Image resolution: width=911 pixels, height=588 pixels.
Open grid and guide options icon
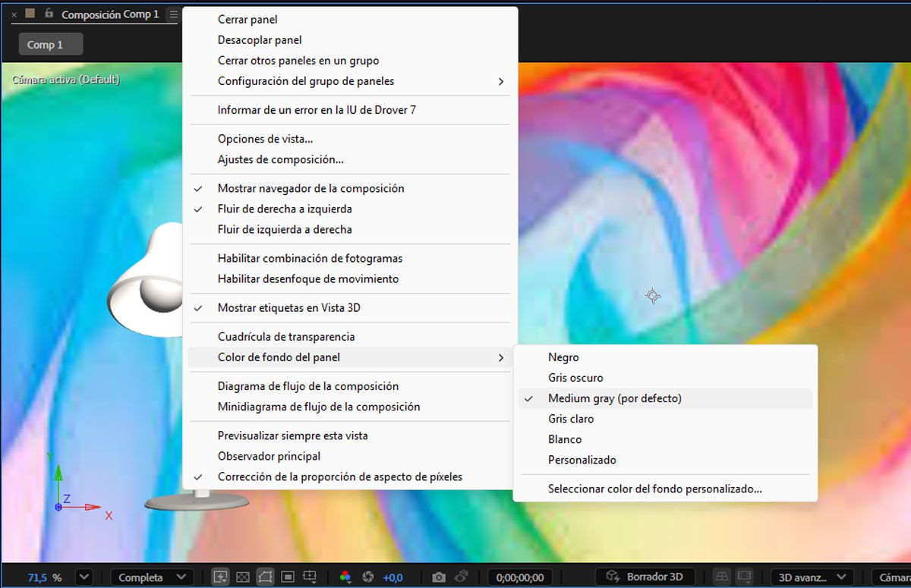[310, 577]
